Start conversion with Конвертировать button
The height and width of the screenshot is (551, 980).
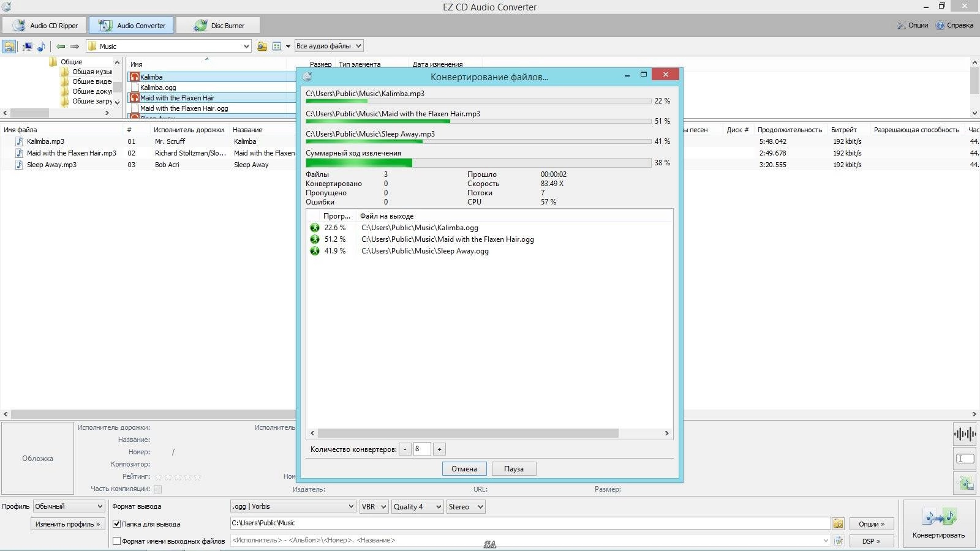[939, 524]
